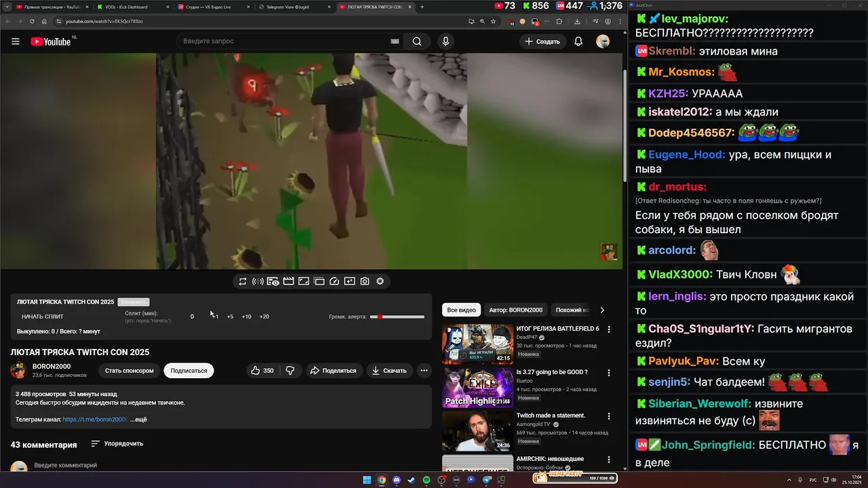Screen dimensions: 868x488
Task: Open the Twitch made a statement thumbnail
Action: [x=477, y=431]
